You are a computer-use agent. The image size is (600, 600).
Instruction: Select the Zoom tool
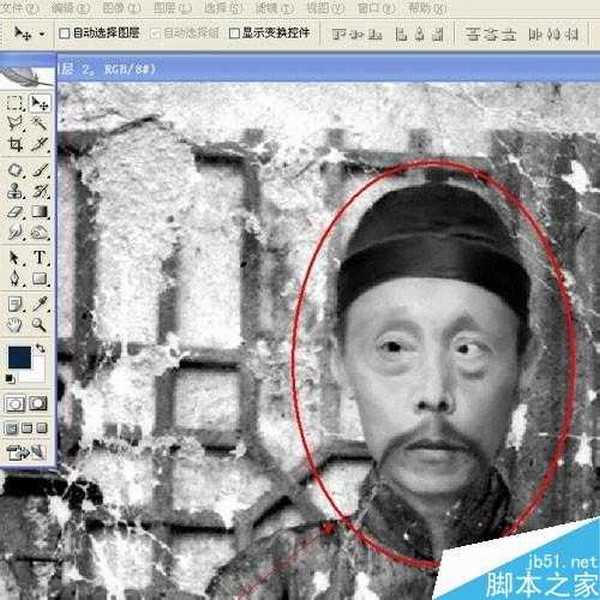(x=39, y=325)
